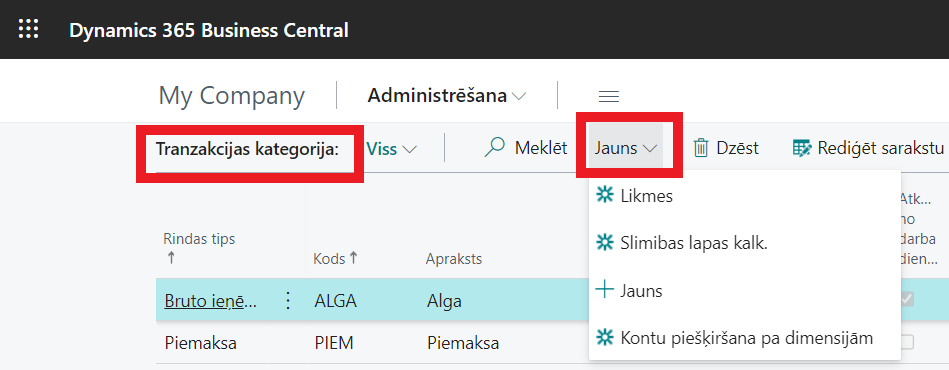Open the app launcher waffle icon
The height and width of the screenshot is (370, 949).
[x=28, y=29]
